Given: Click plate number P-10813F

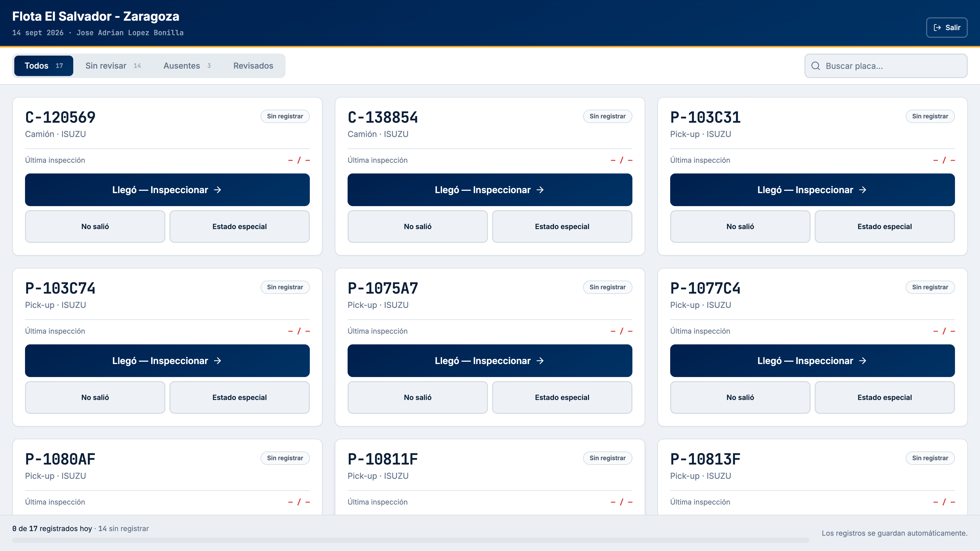Looking at the screenshot, I should tap(705, 459).
